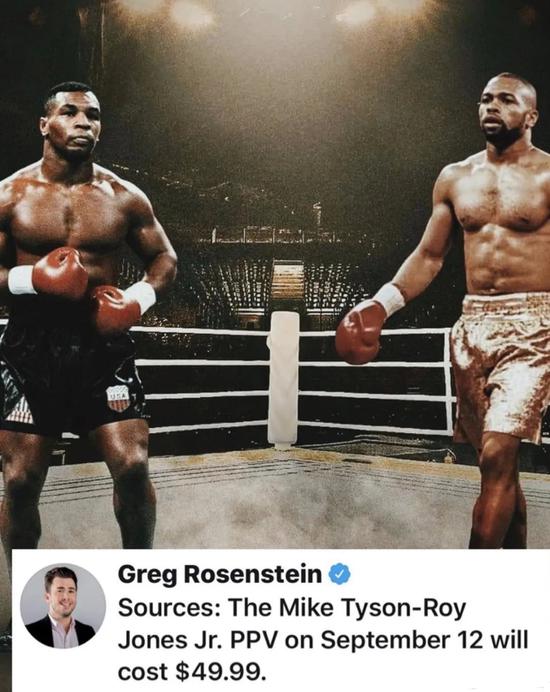
Task: Click the word "Sources:" in the post
Action: tap(170, 608)
